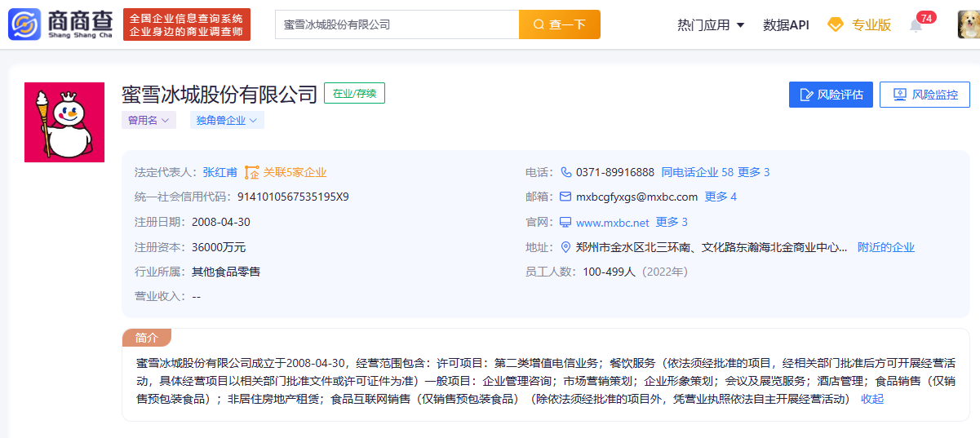Show 更多 4 email addresses
Viewport: 980px width, 438px height.
click(x=721, y=197)
